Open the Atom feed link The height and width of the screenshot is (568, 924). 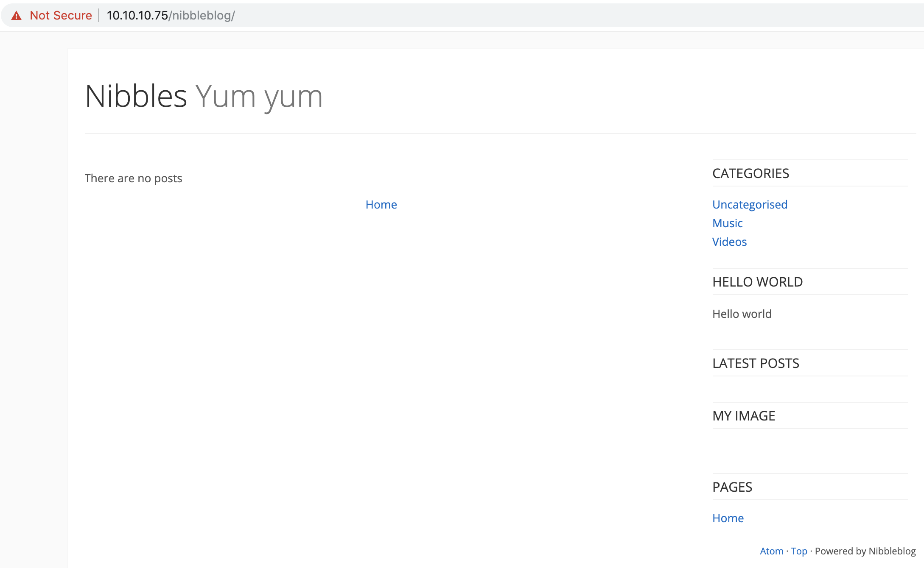tap(771, 551)
